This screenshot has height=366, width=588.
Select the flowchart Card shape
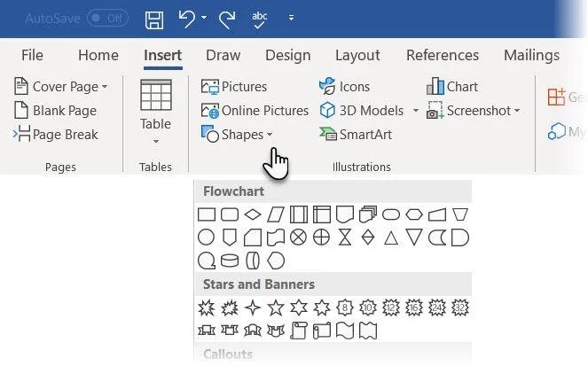[253, 238]
